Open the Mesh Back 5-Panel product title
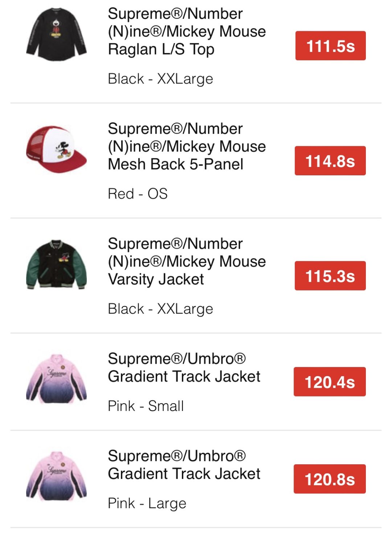The height and width of the screenshot is (534, 392). (187, 146)
